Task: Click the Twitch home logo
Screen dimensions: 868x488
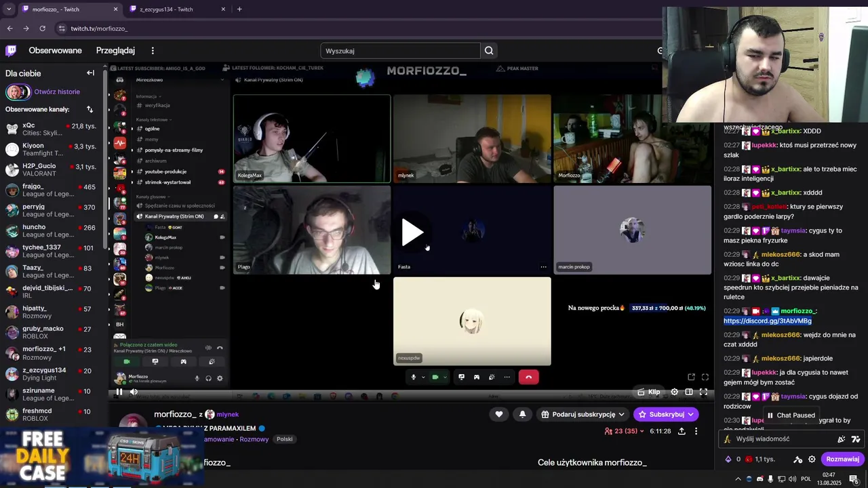Action: click(x=11, y=50)
